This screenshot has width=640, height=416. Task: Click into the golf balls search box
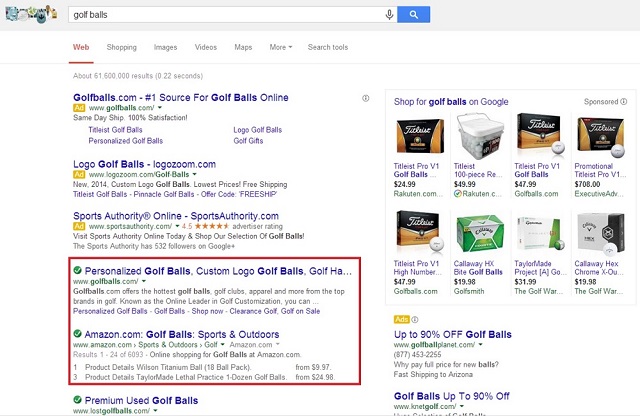(x=220, y=14)
